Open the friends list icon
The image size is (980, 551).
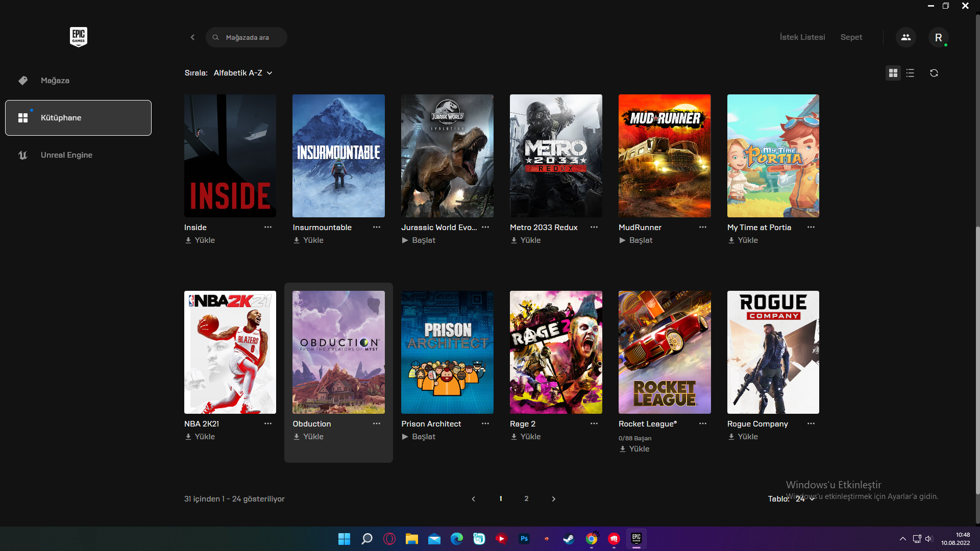[x=905, y=37]
